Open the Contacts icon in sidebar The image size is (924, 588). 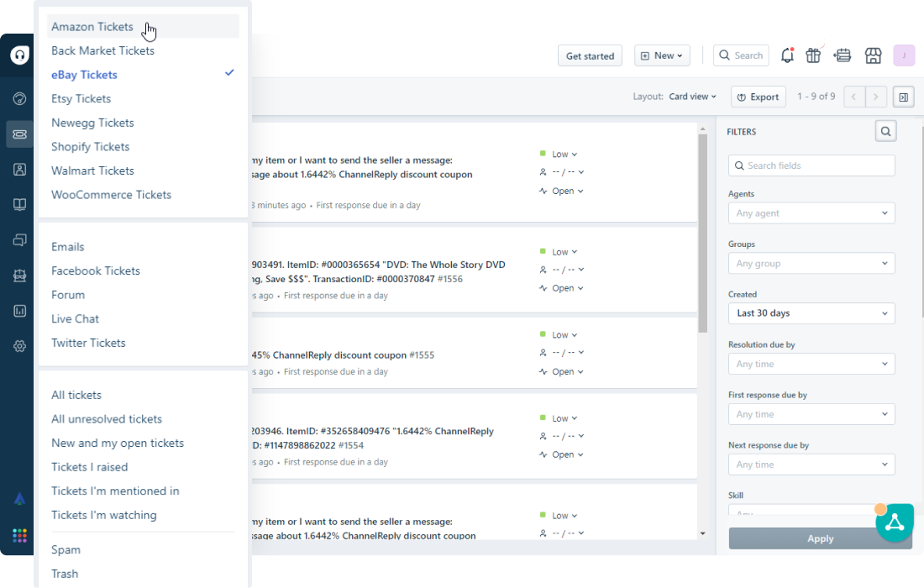19,170
